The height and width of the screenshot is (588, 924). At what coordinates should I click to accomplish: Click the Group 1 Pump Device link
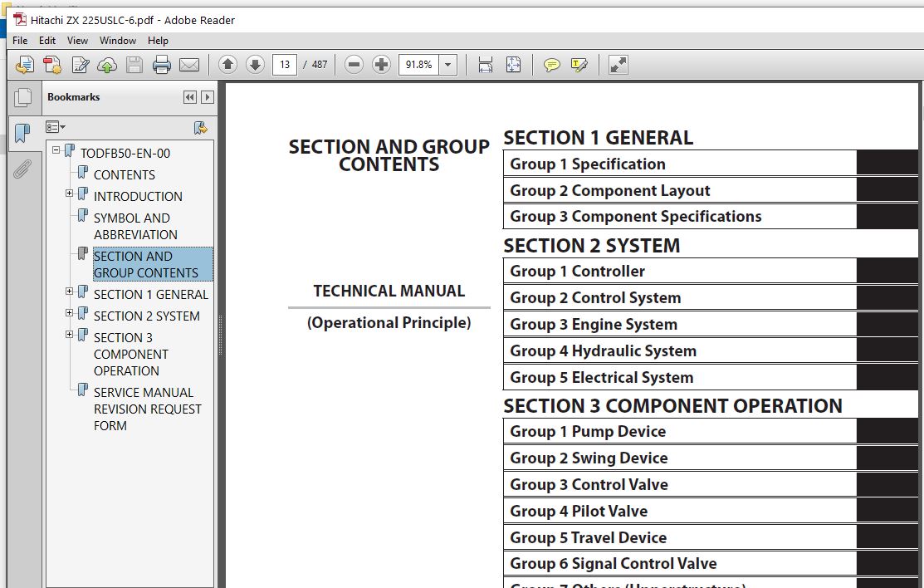tap(588, 432)
